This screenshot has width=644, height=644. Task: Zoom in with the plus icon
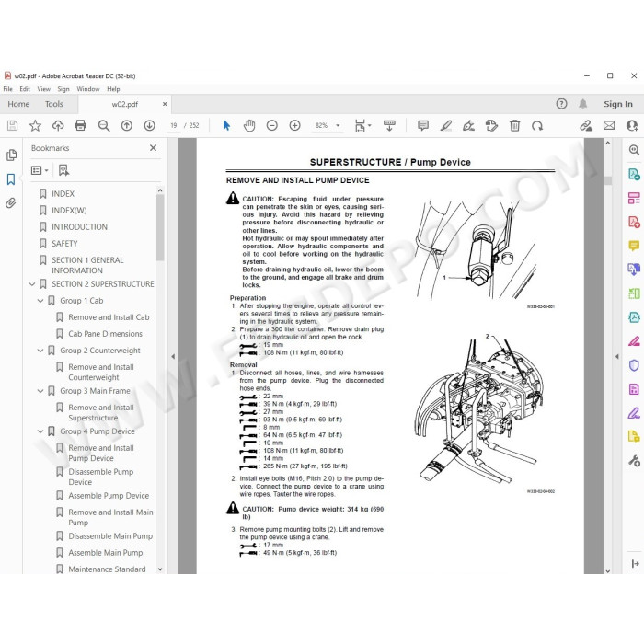[295, 126]
